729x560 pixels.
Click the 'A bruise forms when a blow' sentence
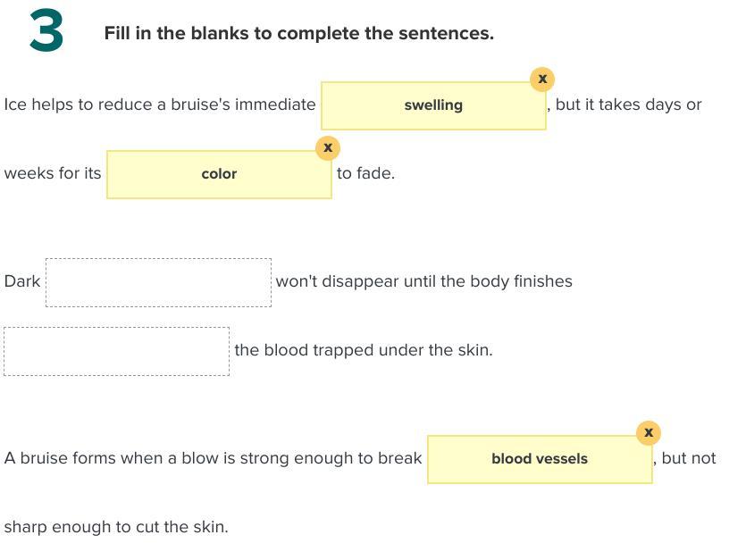(213, 458)
